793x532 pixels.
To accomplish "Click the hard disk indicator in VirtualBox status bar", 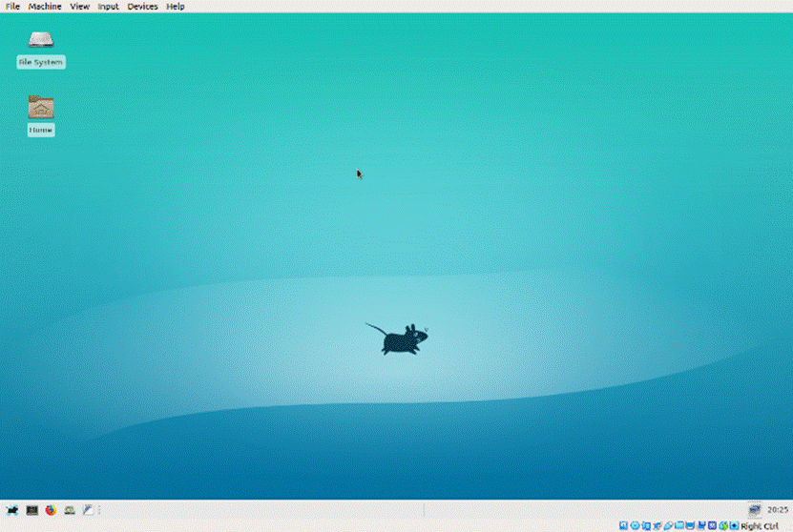I will [623, 526].
